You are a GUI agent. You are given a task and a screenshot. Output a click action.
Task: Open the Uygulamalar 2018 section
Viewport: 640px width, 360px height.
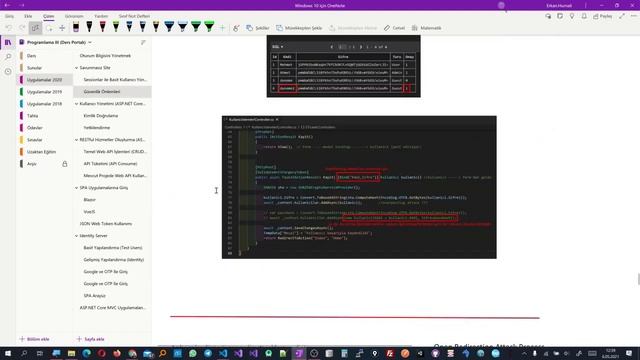point(44,104)
